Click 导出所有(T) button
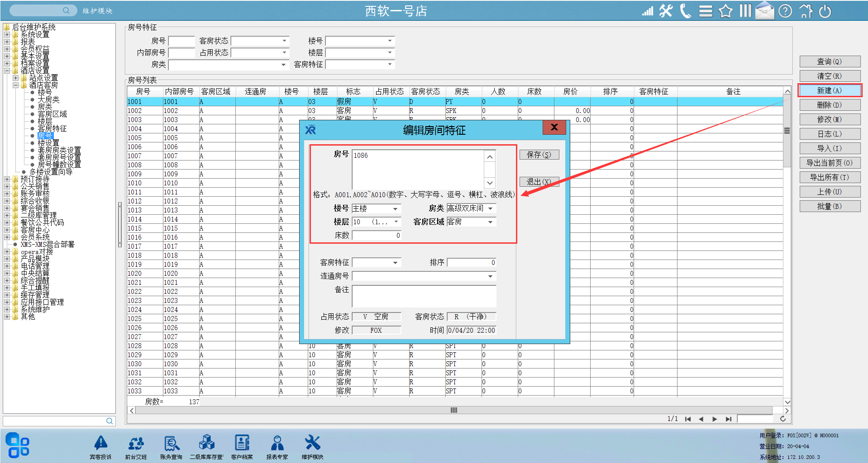 click(830, 177)
